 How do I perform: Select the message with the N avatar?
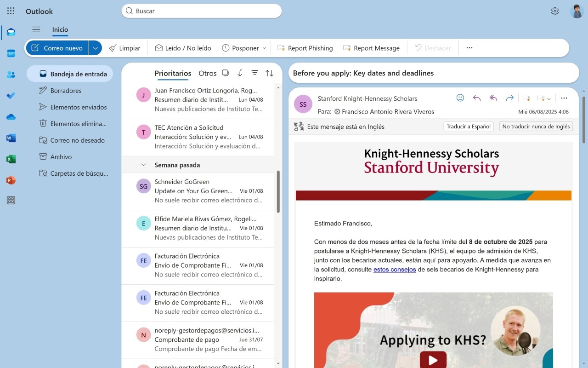144,335
